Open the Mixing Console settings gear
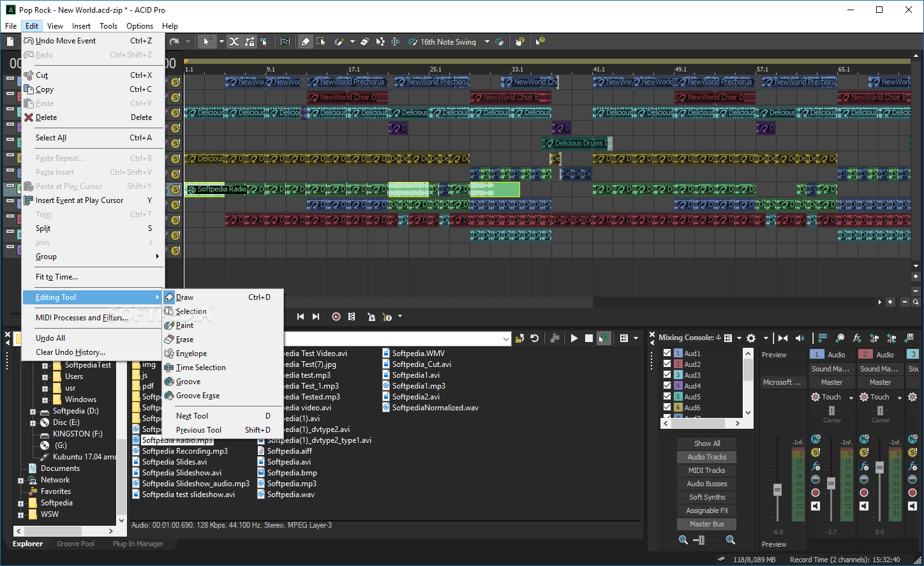Viewport: 924px width, 566px height. click(751, 338)
